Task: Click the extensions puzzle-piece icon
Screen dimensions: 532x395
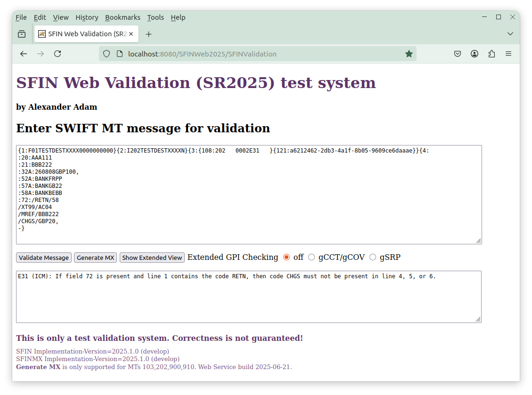Action: (x=491, y=54)
